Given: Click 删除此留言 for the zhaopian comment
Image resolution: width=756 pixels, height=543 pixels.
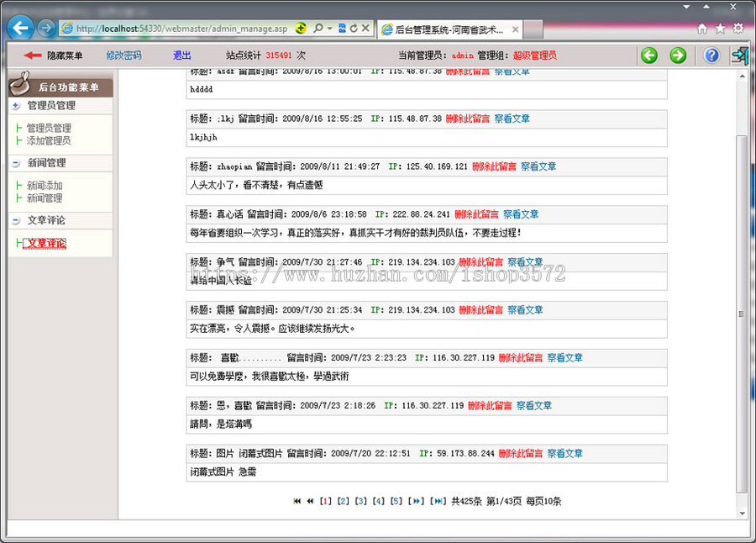Looking at the screenshot, I should pos(494,166).
